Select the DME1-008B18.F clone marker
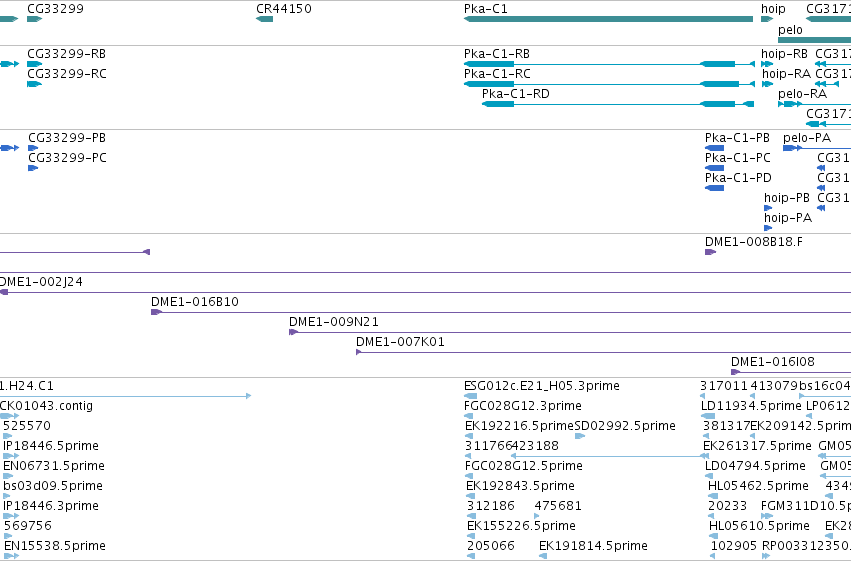 pos(710,252)
